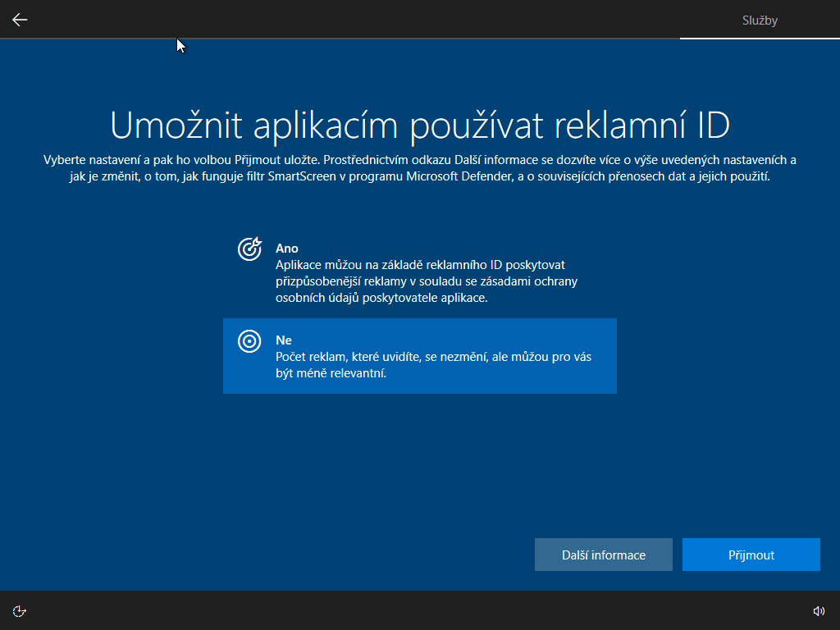840x630 pixels.
Task: Go back using the top-left arrow
Action: pos(20,20)
